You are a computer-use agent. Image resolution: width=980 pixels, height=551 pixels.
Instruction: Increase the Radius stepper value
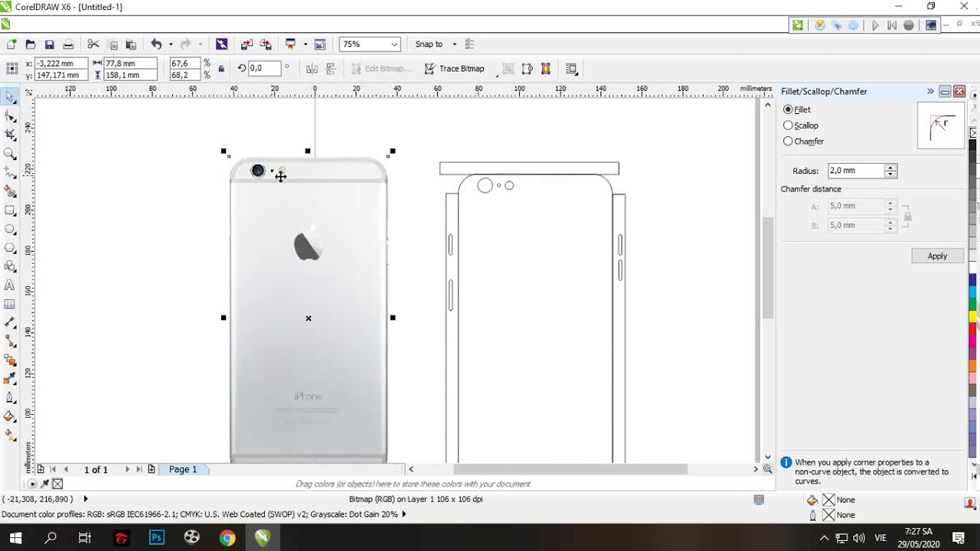[x=890, y=168]
